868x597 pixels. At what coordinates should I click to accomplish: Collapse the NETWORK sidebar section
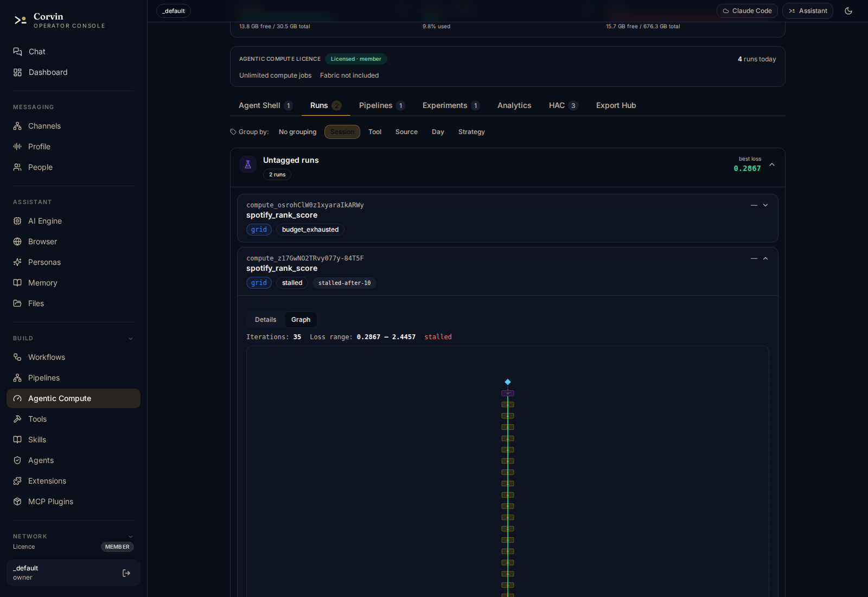click(131, 537)
